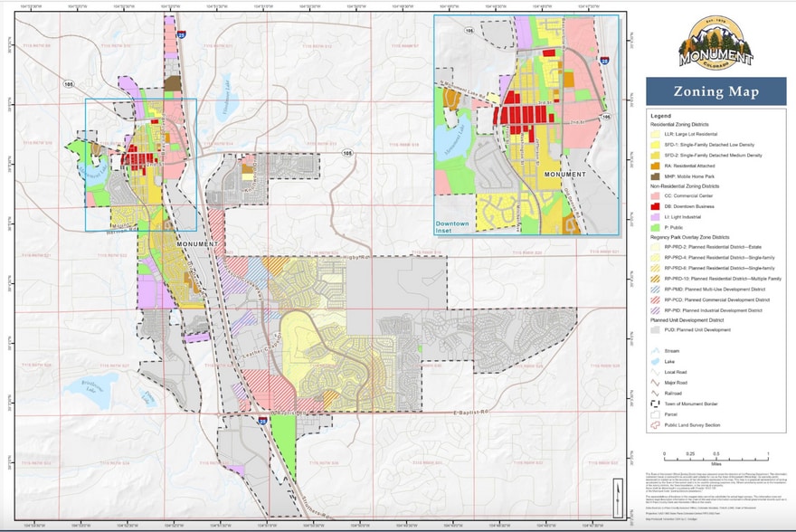
Task: Select the LI: Light Industrial purple swatch
Action: [657, 214]
